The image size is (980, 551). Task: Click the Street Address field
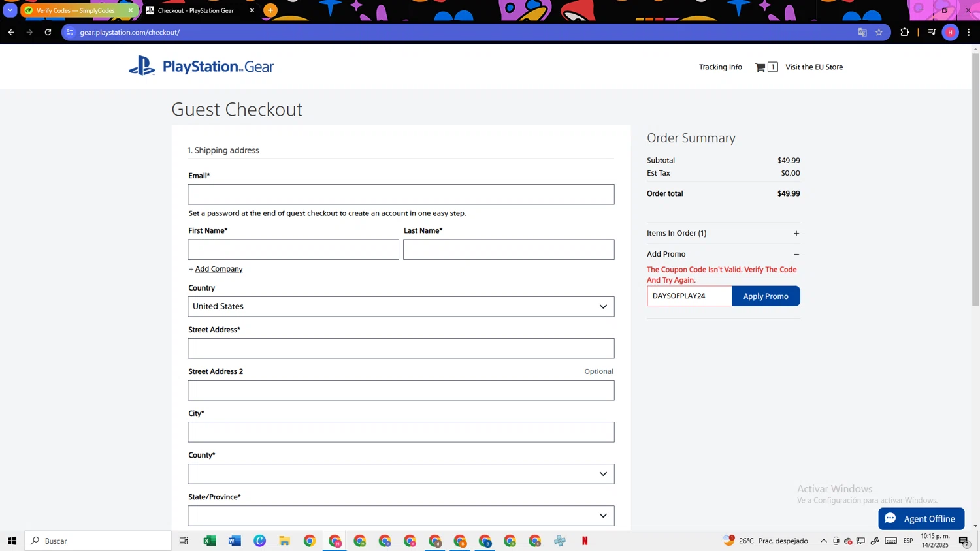point(401,349)
